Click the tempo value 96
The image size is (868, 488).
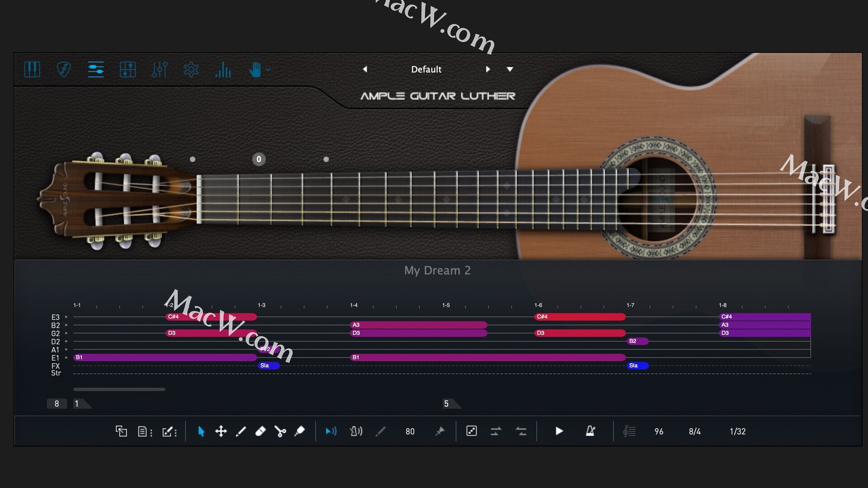(x=659, y=432)
